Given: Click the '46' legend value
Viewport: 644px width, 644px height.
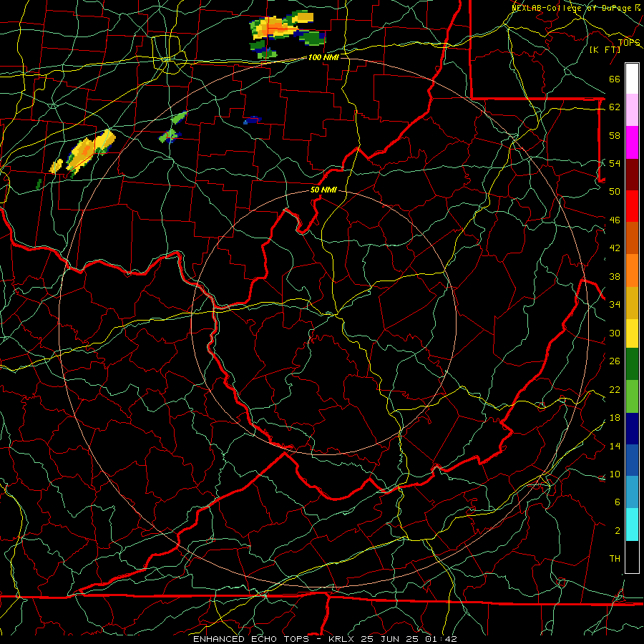Looking at the screenshot, I should click(x=615, y=220).
